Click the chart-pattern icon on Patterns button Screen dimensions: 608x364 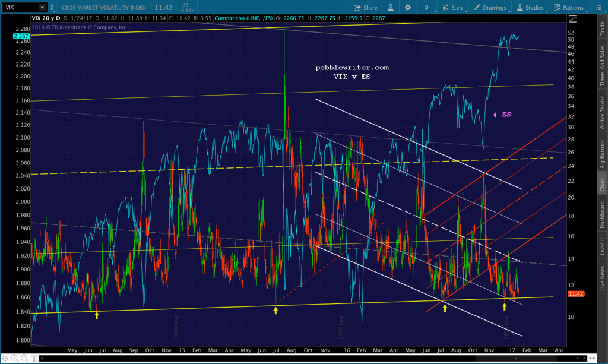[x=557, y=7]
